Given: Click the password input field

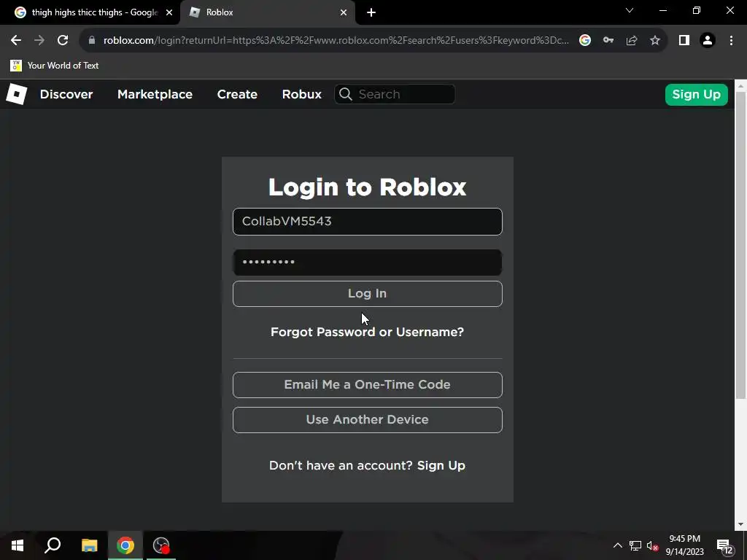Looking at the screenshot, I should tap(368, 262).
